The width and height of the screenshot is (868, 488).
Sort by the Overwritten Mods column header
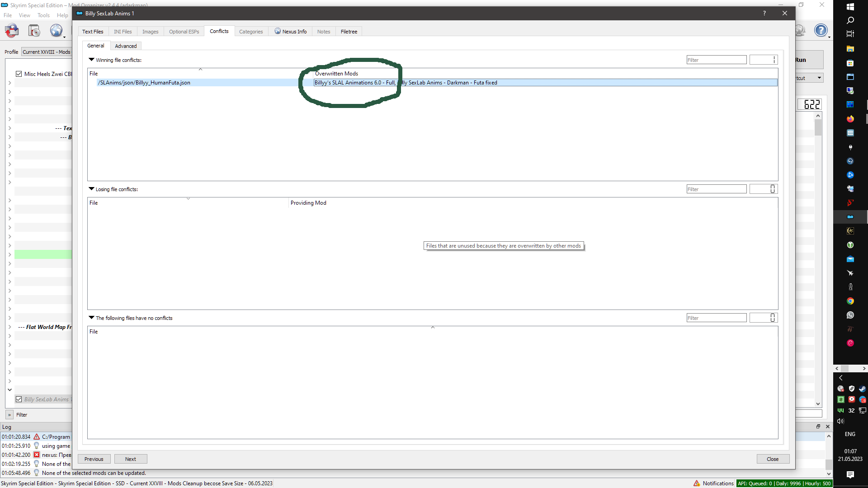(336, 74)
